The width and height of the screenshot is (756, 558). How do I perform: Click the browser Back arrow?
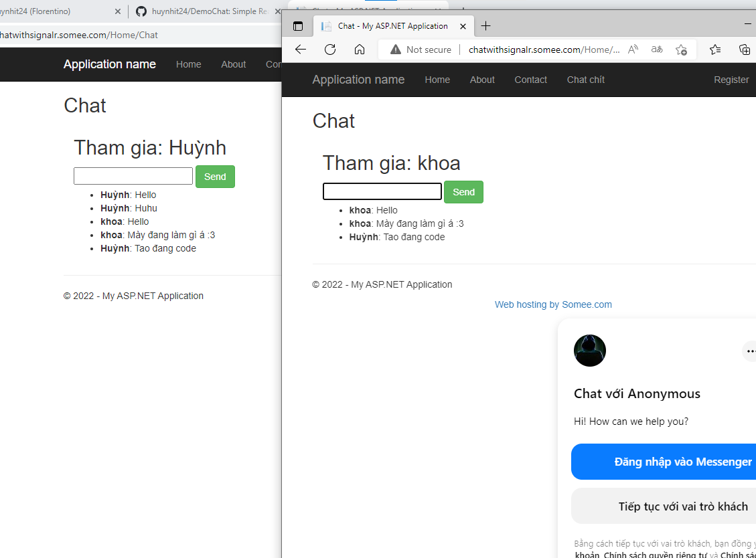299,49
